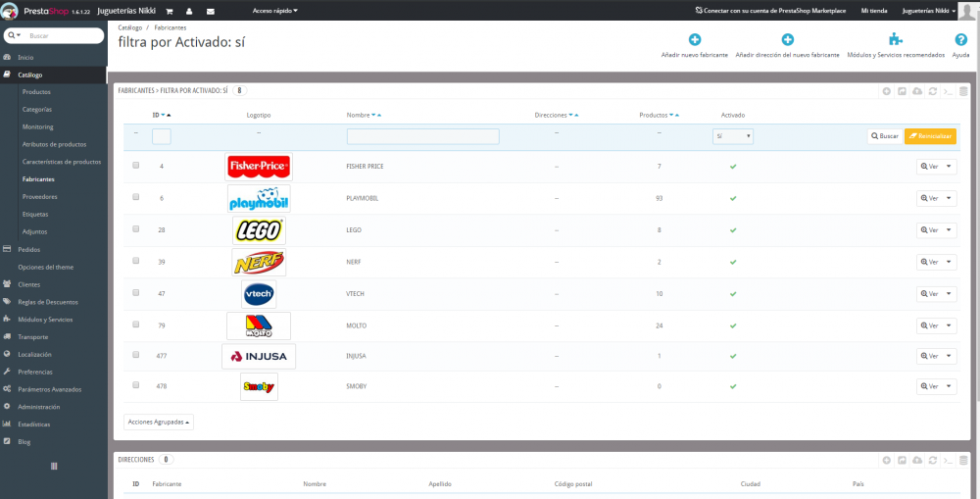This screenshot has height=499, width=980.
Task: Click the import cloud icon in Fabricantes panel
Action: [917, 91]
